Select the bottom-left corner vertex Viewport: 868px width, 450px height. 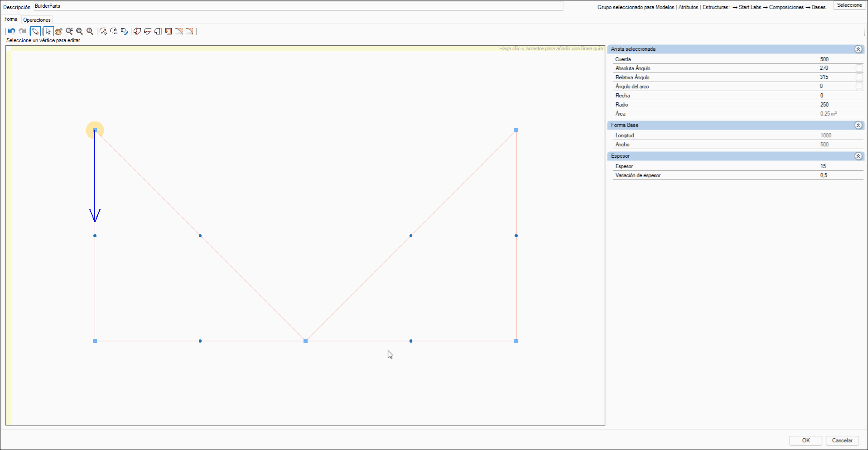coord(95,341)
